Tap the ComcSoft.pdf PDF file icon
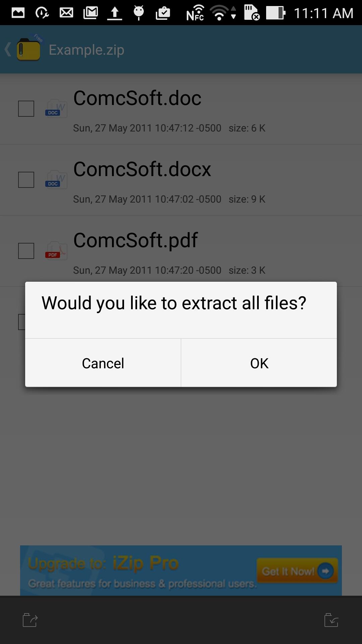Image resolution: width=362 pixels, height=644 pixels. [56, 251]
